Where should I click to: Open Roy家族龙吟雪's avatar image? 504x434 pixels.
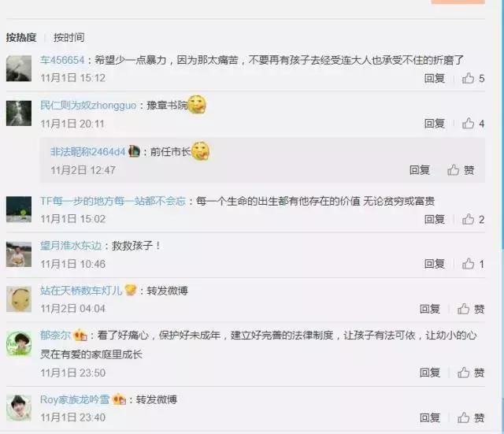click(x=19, y=408)
